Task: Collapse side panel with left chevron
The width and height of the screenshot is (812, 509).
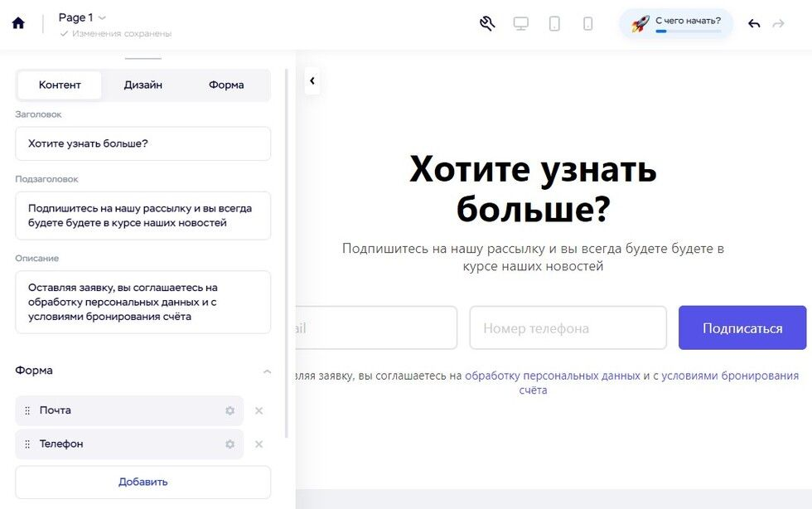Action: pos(312,81)
